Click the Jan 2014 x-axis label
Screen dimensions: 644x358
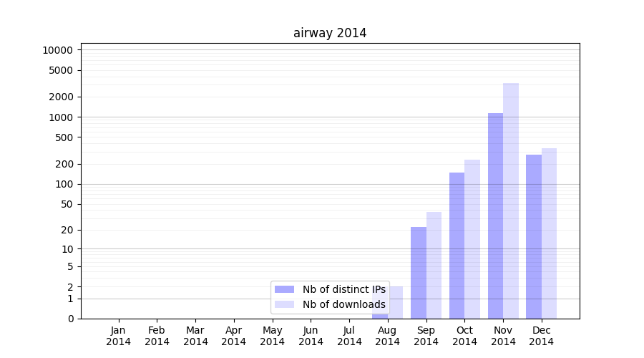pyautogui.click(x=119, y=336)
